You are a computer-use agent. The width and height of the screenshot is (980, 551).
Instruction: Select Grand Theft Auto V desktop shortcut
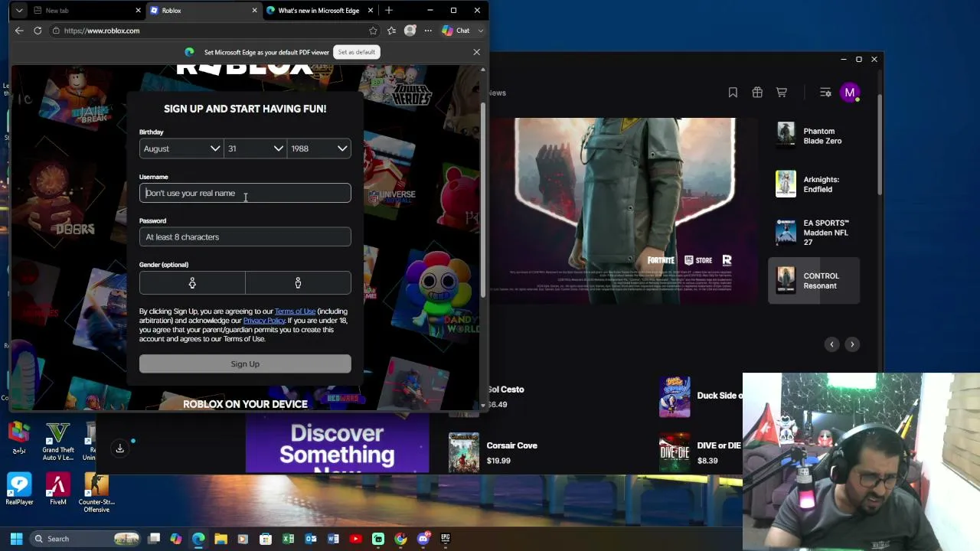(x=58, y=442)
